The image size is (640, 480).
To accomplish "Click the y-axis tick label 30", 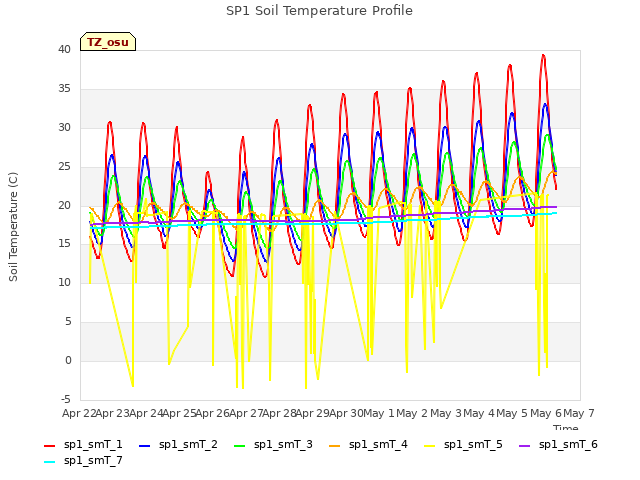I will coord(64,128).
